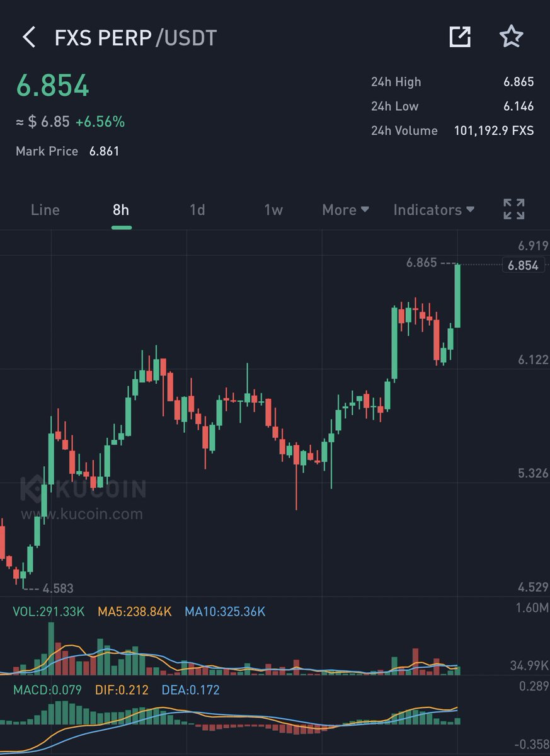Tap the MACD:0.079 label
Screen dimensions: 550x756
tap(47, 690)
